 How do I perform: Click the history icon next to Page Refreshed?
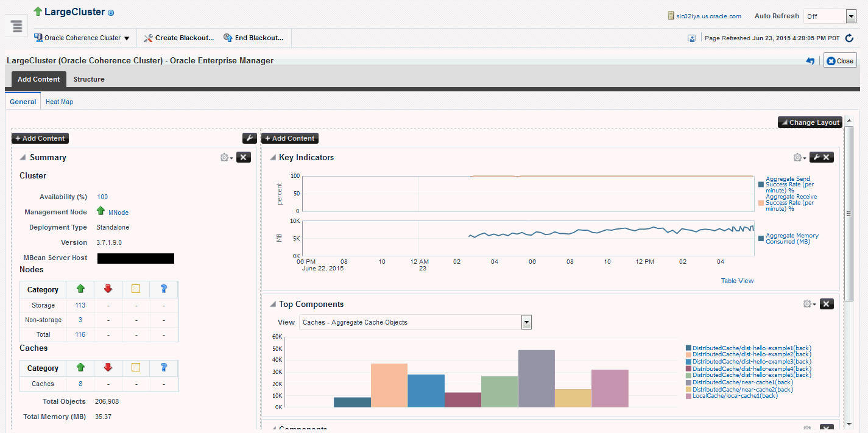click(x=691, y=38)
